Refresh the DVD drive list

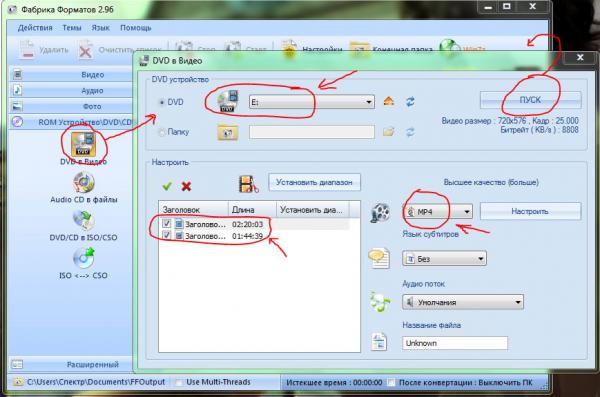tap(410, 101)
